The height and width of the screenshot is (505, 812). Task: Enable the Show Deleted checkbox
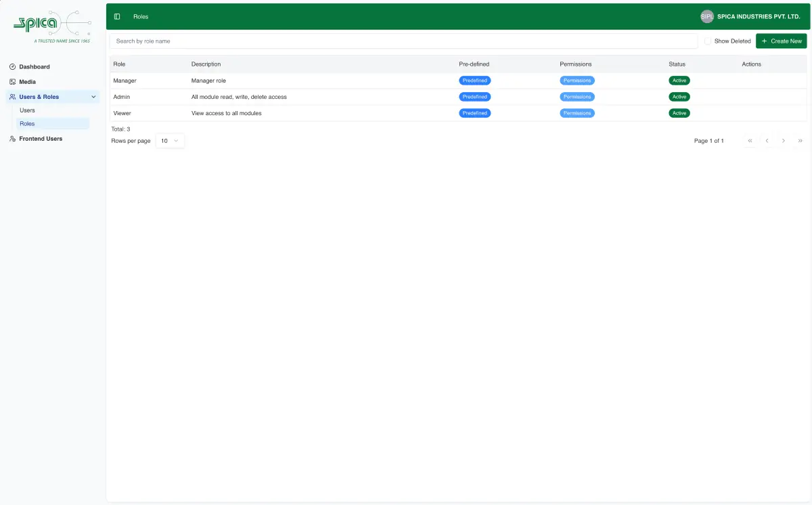pyautogui.click(x=708, y=41)
